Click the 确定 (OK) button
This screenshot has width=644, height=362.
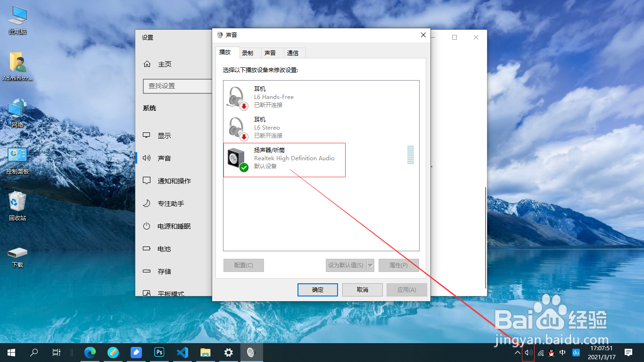pyautogui.click(x=317, y=289)
